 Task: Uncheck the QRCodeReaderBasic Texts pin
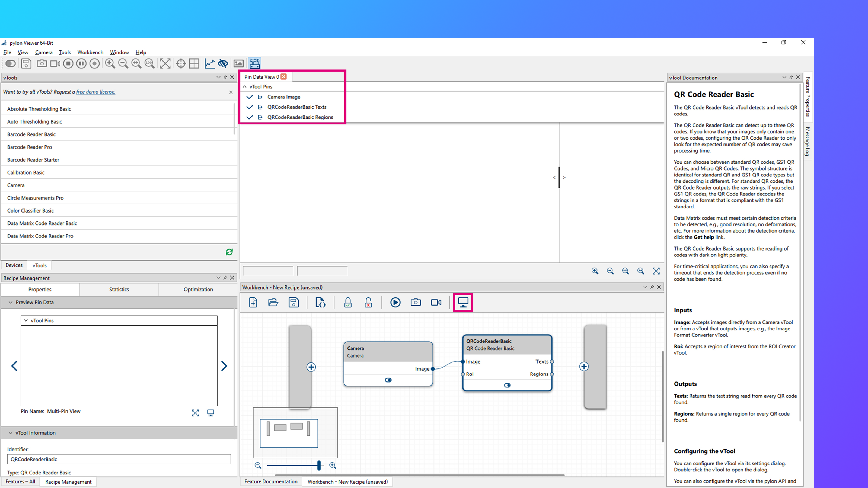point(249,107)
